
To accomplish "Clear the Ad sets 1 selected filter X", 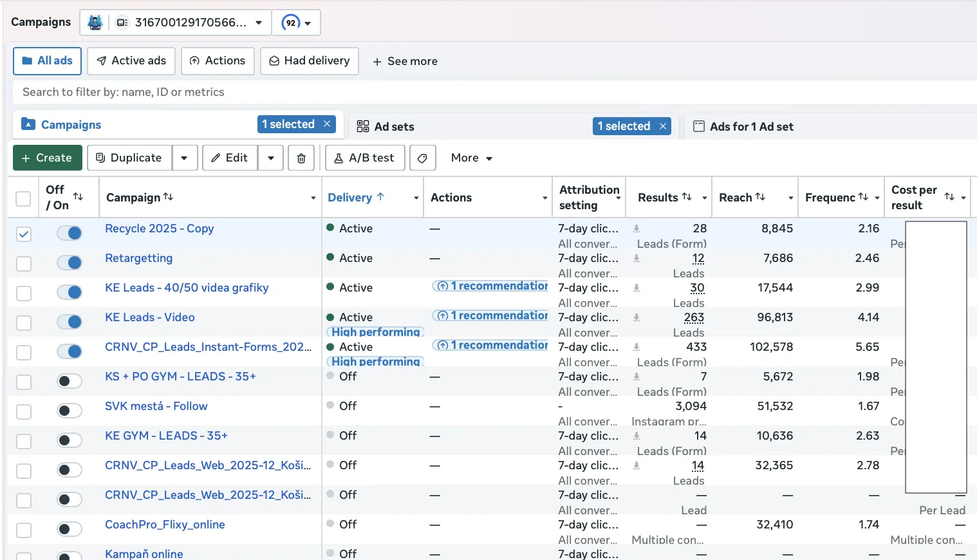I will (663, 126).
